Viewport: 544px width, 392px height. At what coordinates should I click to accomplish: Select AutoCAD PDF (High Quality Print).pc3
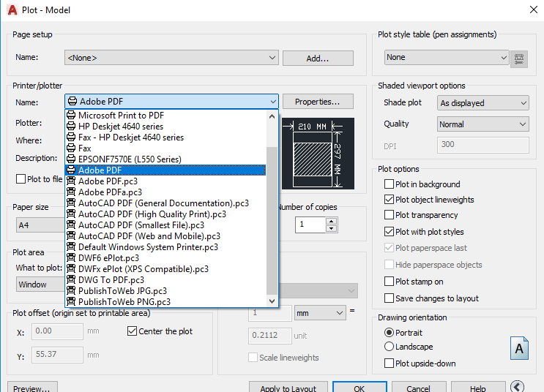(x=165, y=214)
